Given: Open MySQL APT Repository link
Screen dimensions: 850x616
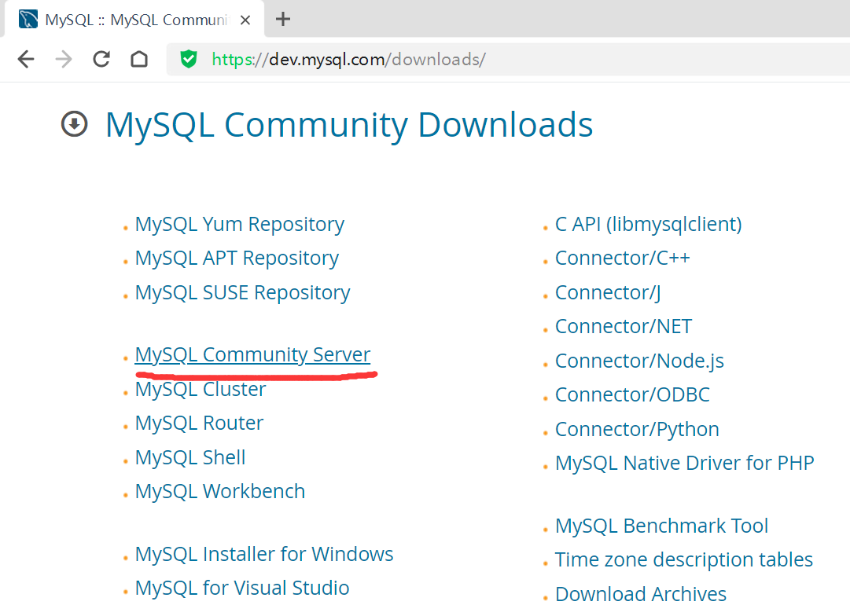Looking at the screenshot, I should coord(237,258).
